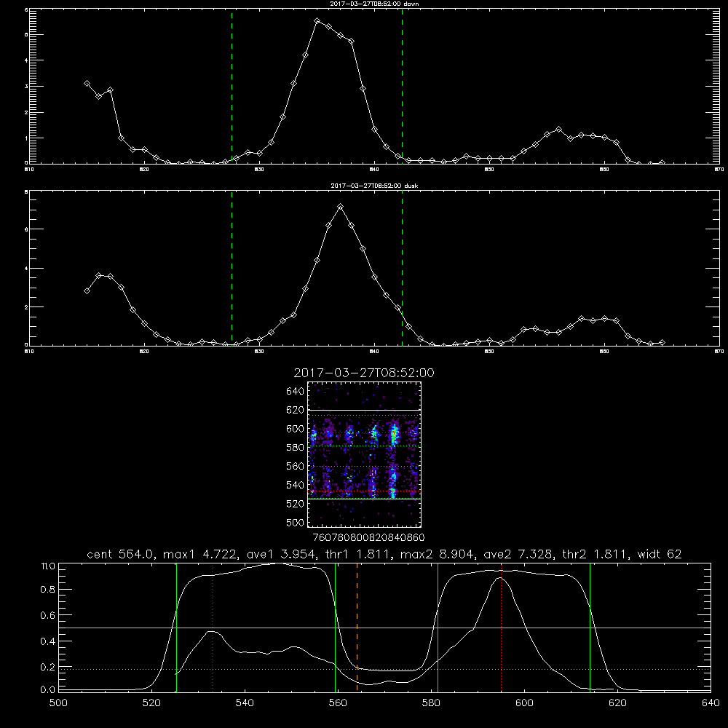
Task: Click the 640 y-axis label beside spectral image
Action: point(296,392)
